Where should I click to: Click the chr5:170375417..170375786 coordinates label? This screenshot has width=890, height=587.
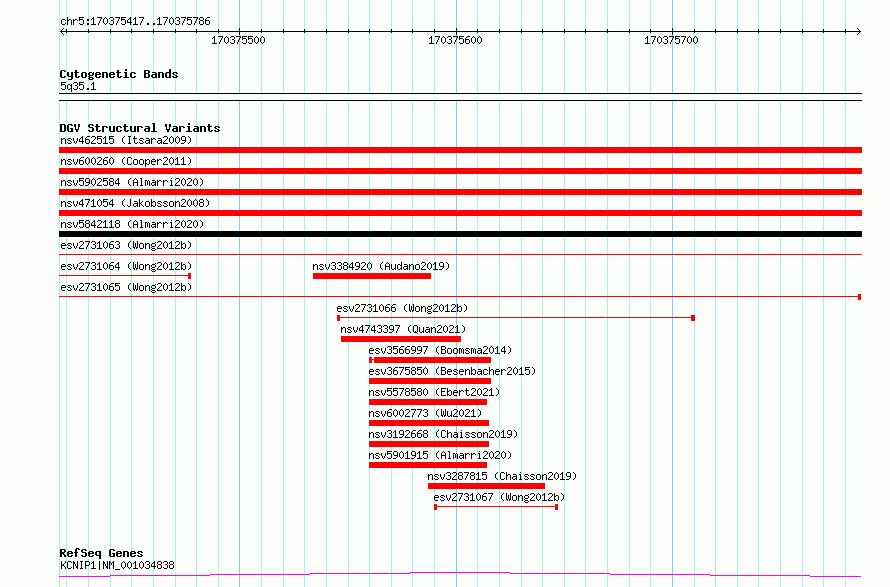point(135,21)
